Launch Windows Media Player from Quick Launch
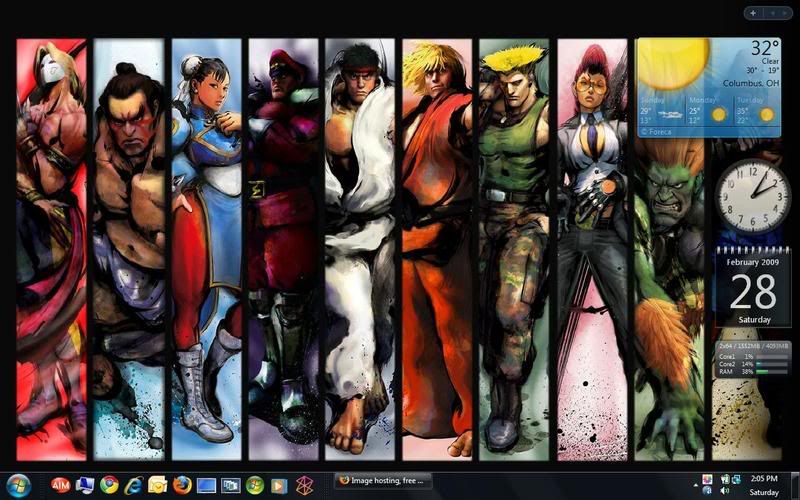Image resolution: width=800 pixels, height=500 pixels. [x=279, y=485]
